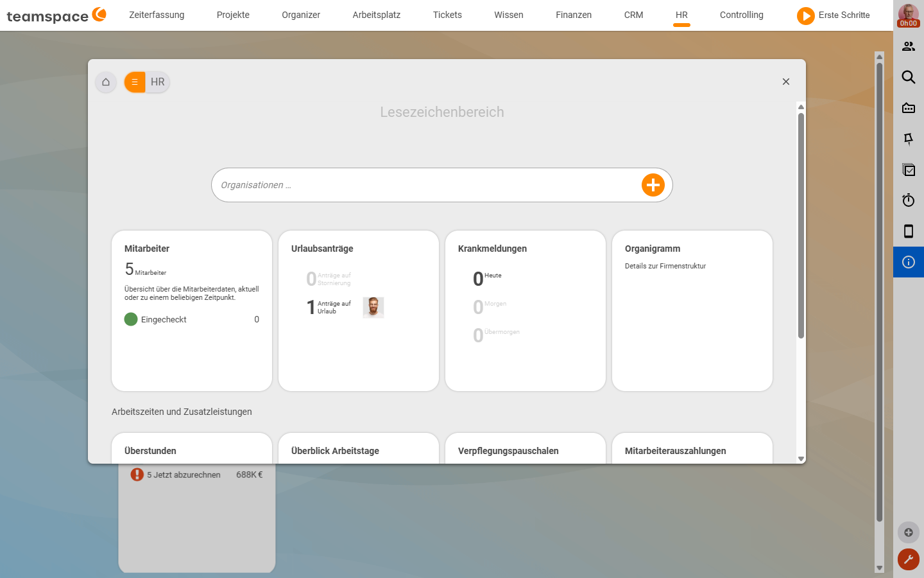Click 5 Jetzt abzurechnen entry

point(184,475)
